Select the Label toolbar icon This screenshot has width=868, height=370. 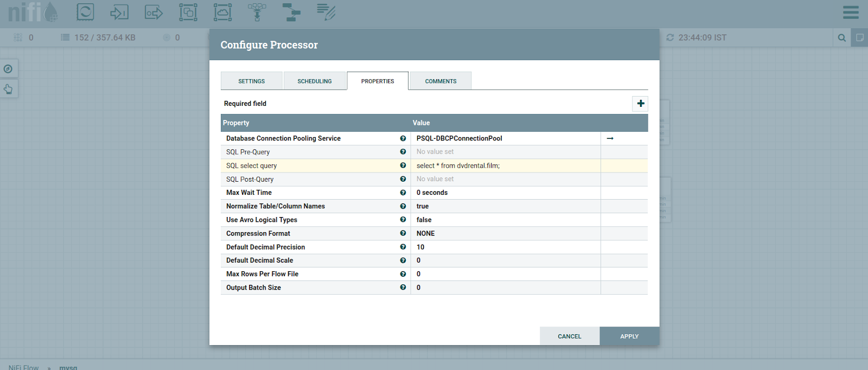click(x=326, y=12)
